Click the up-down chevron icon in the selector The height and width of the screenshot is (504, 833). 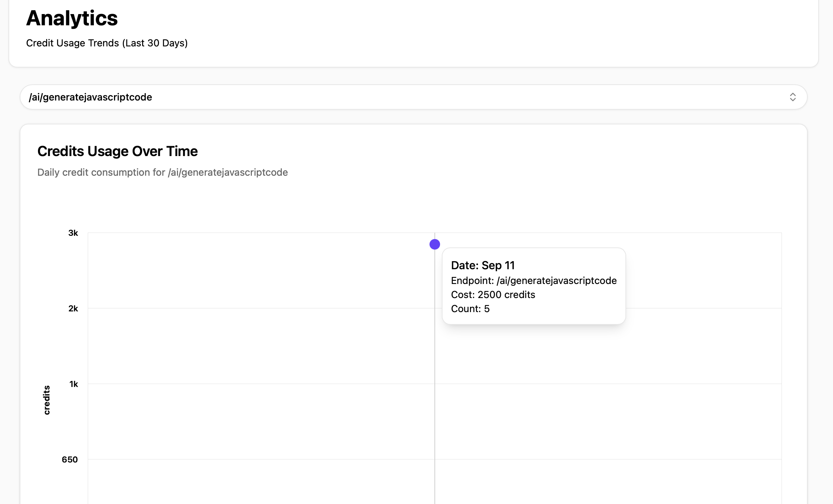(793, 97)
